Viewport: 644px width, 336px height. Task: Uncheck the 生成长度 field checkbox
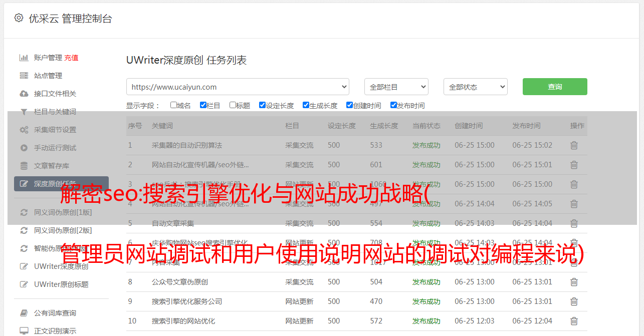point(306,105)
